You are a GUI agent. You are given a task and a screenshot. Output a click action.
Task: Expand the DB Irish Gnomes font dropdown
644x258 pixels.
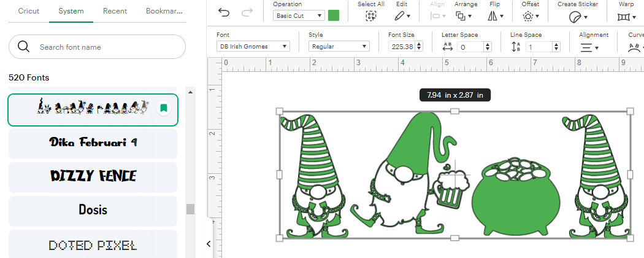click(253, 46)
